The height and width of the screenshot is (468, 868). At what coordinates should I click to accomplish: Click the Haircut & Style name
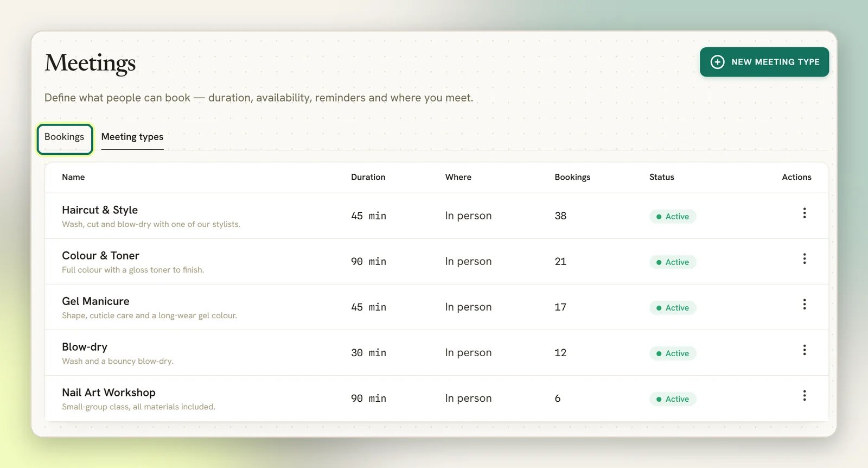point(100,210)
